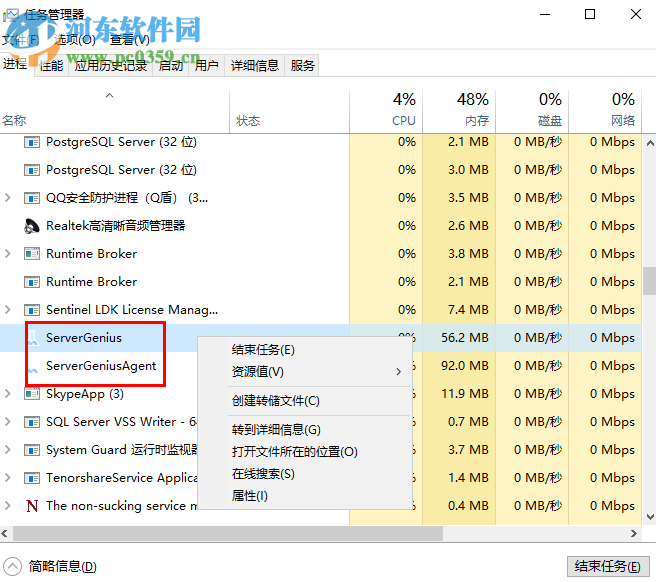The width and height of the screenshot is (656, 582).
Task: Open the 选项(O) menu
Action: 75,40
